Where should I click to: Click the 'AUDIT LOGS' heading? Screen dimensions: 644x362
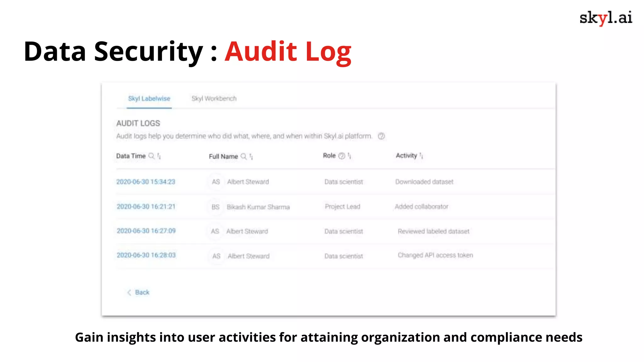[x=138, y=123]
